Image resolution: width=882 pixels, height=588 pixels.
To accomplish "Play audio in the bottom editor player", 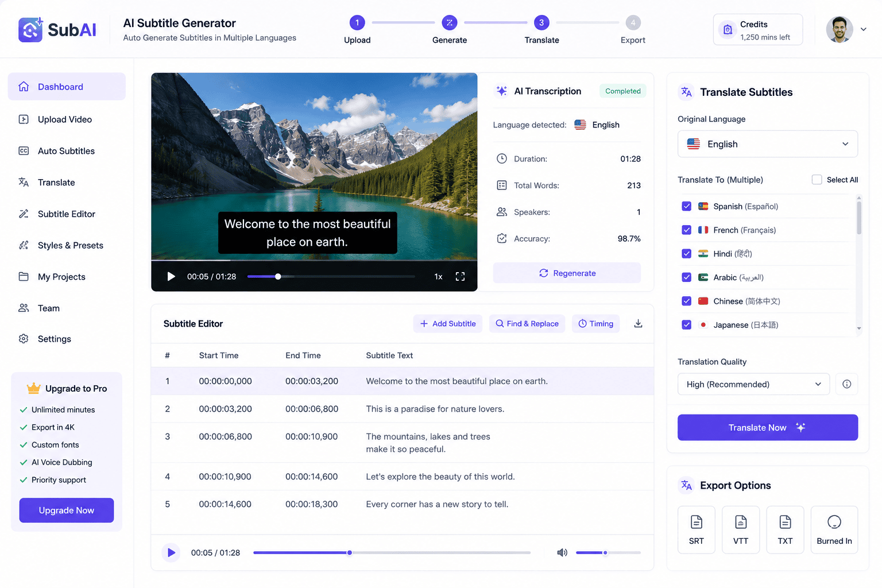I will 171,553.
